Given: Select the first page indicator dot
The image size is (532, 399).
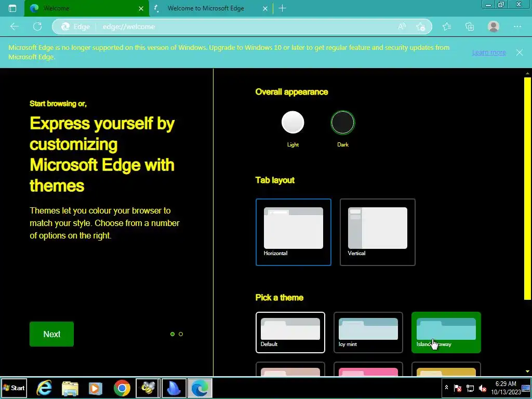Looking at the screenshot, I should click(172, 334).
